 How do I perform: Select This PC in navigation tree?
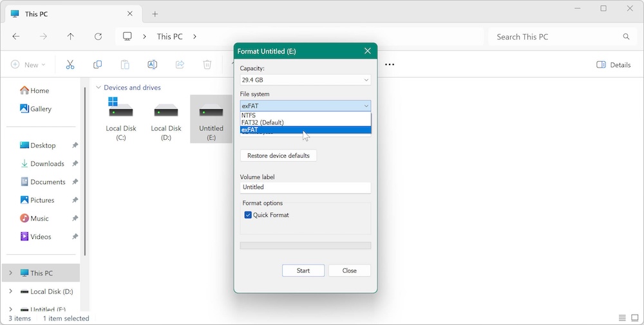(x=41, y=273)
